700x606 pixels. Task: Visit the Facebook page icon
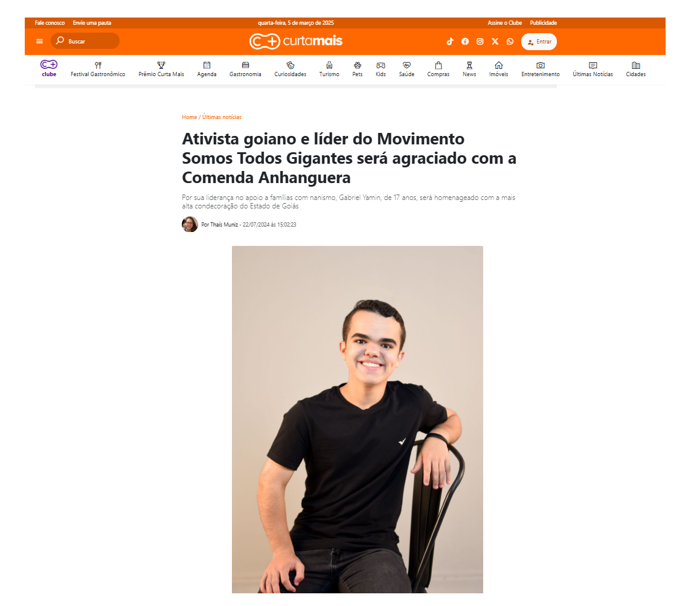coord(465,42)
